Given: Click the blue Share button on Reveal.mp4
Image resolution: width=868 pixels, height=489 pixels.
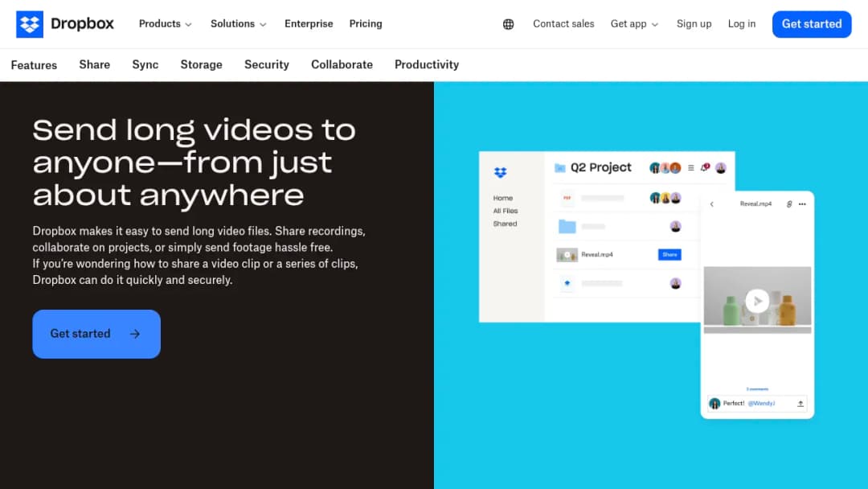Looking at the screenshot, I should (669, 255).
